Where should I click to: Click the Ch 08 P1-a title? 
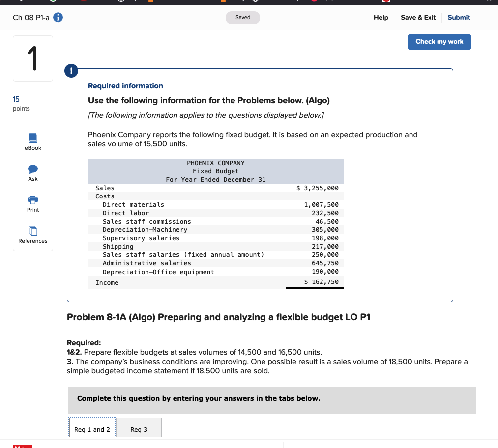pos(31,18)
